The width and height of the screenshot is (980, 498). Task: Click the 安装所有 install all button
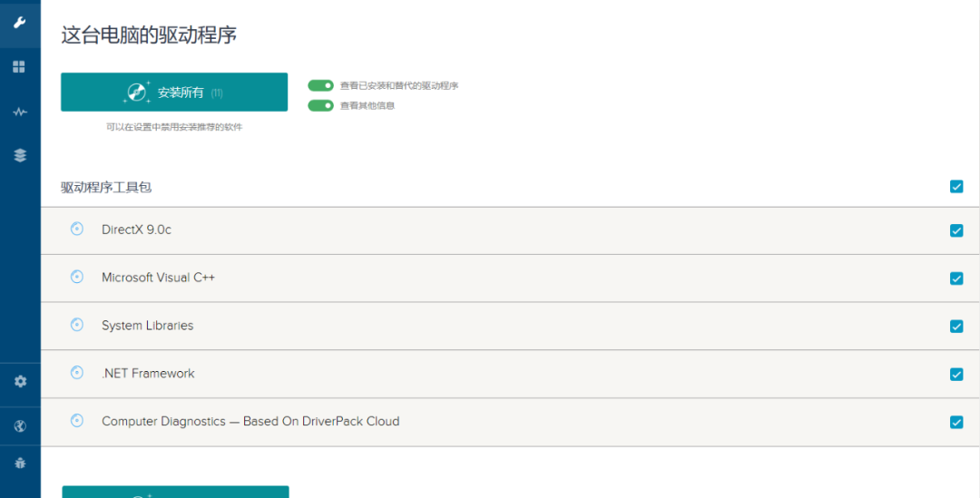(x=174, y=93)
